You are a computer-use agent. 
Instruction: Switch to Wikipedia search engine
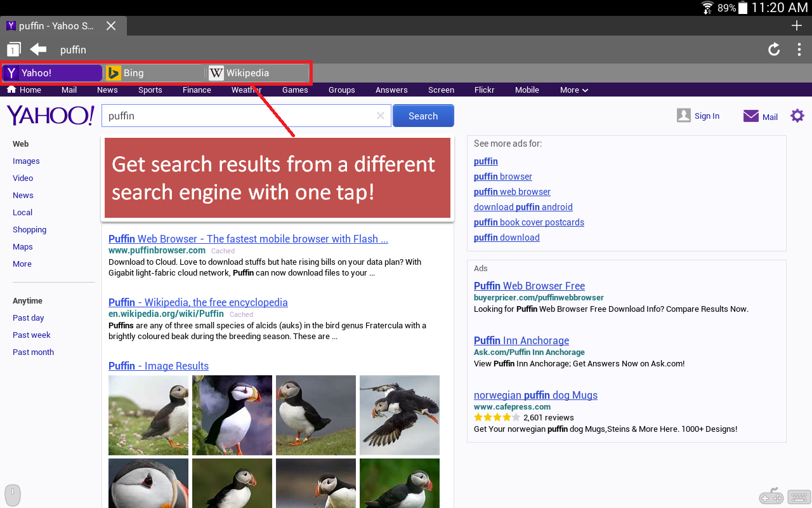(x=258, y=73)
